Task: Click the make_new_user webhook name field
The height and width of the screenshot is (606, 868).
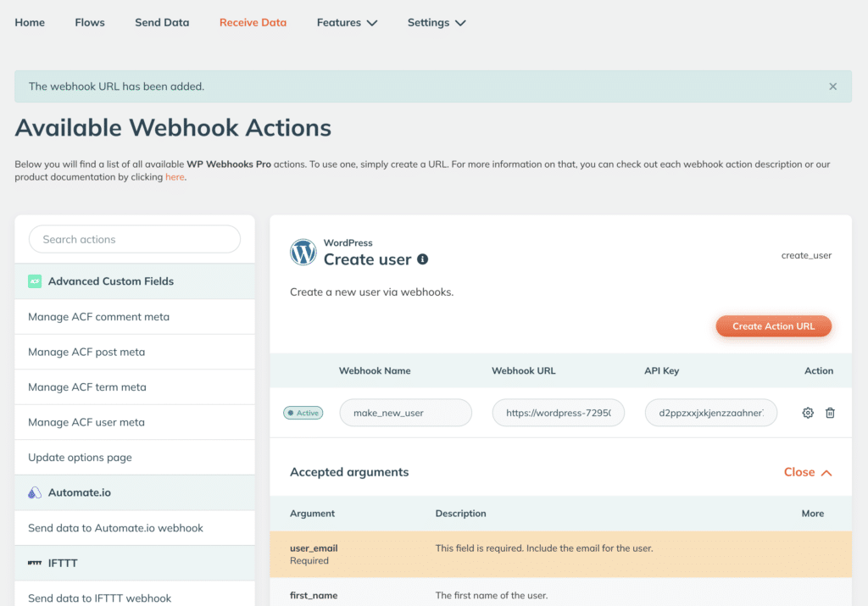Action: point(406,413)
